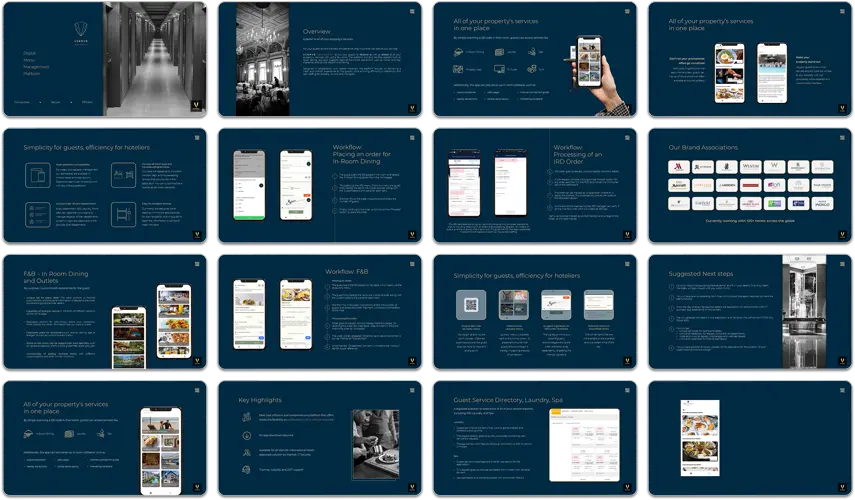Click the W Hotels logo in Brand Associations
Image resolution: width=855 pixels, height=500 pixels.
point(774,167)
